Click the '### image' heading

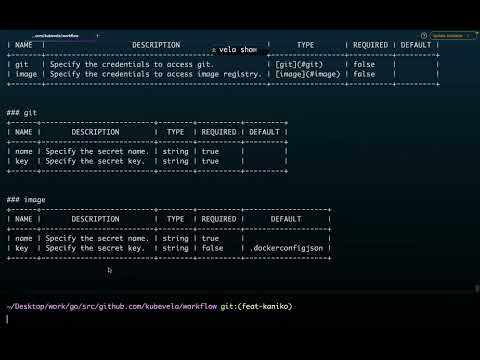tap(26, 200)
